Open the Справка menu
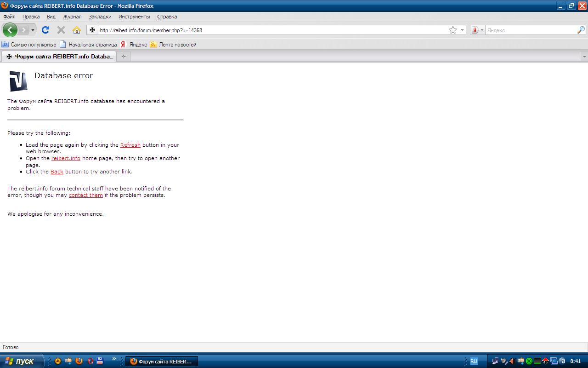The width and height of the screenshot is (588, 368). tap(167, 17)
